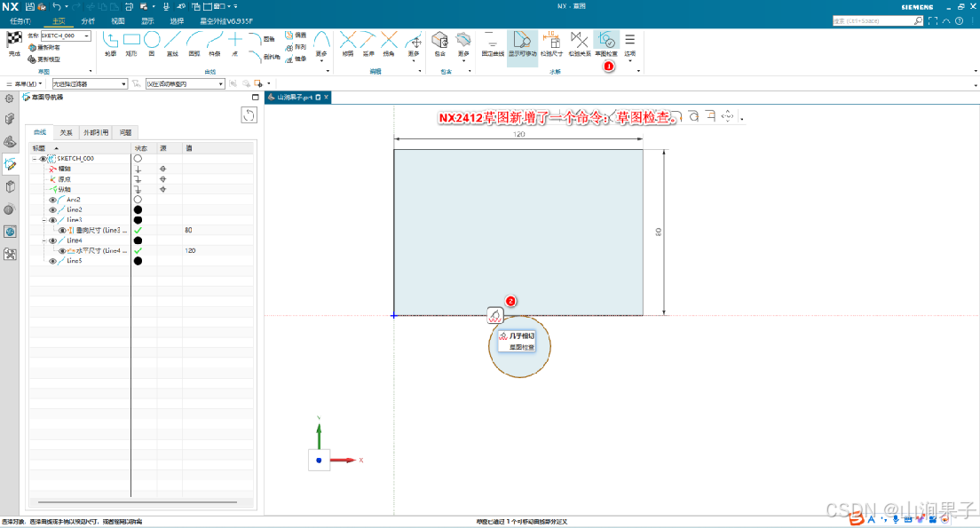Click the globe web browser sidebar icon

click(10, 232)
